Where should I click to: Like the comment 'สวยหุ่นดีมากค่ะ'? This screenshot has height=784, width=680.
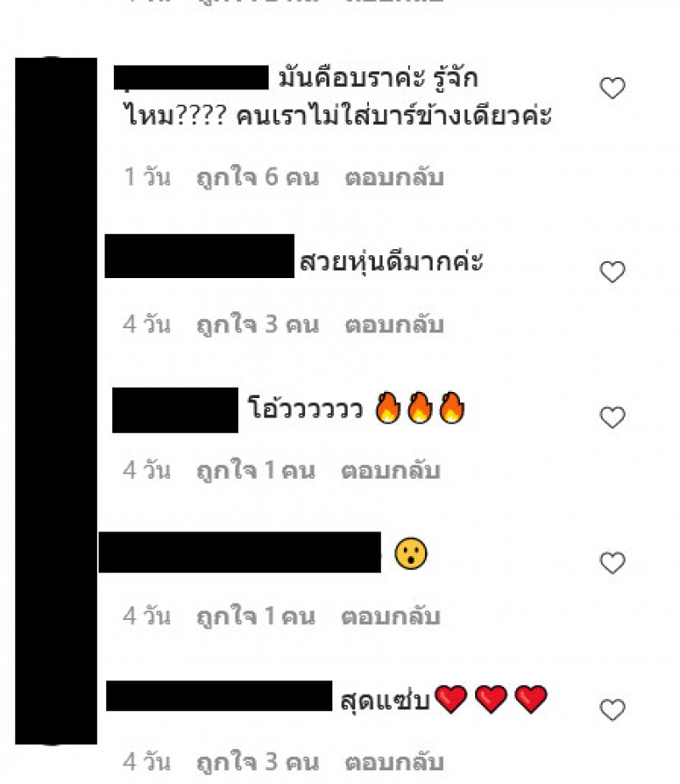pos(613,272)
